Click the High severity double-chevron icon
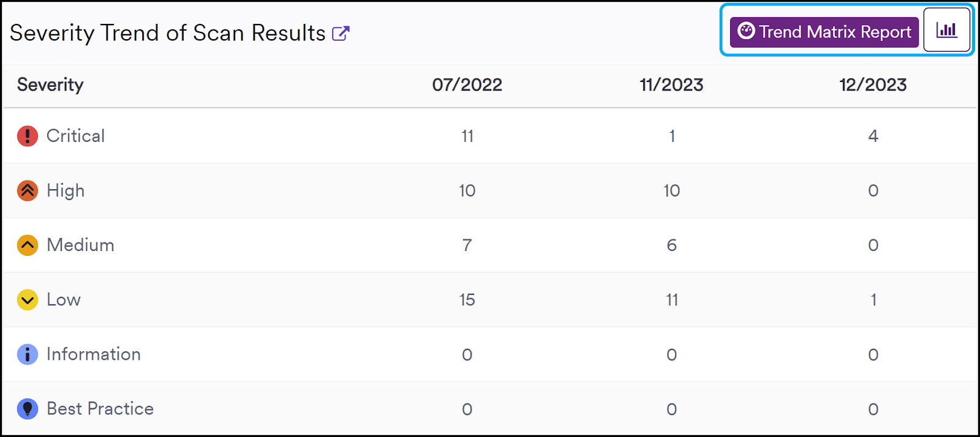 pos(28,190)
